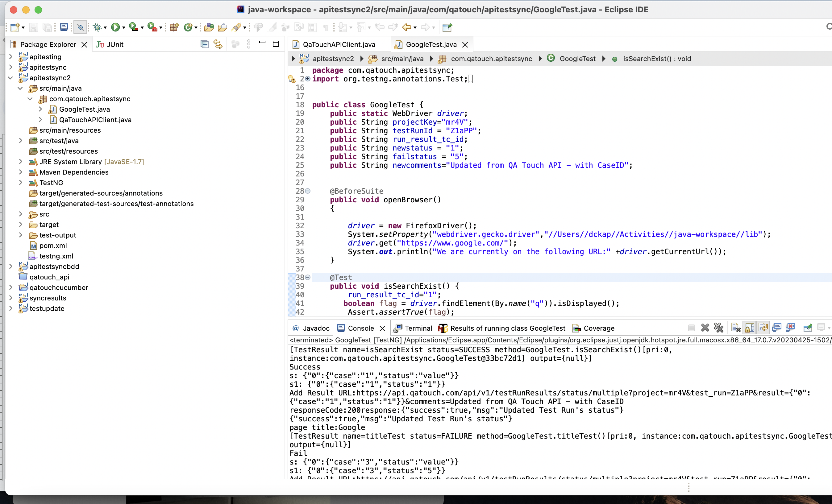Click the Pin Editor icon
The width and height of the screenshot is (832, 504).
(447, 27)
